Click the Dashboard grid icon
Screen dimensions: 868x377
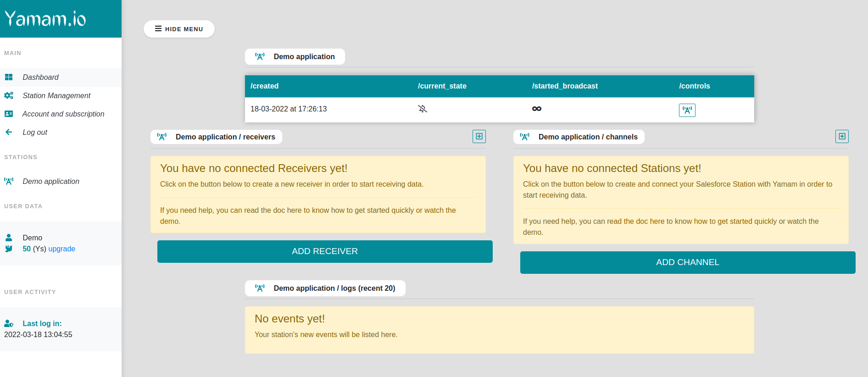(x=9, y=77)
